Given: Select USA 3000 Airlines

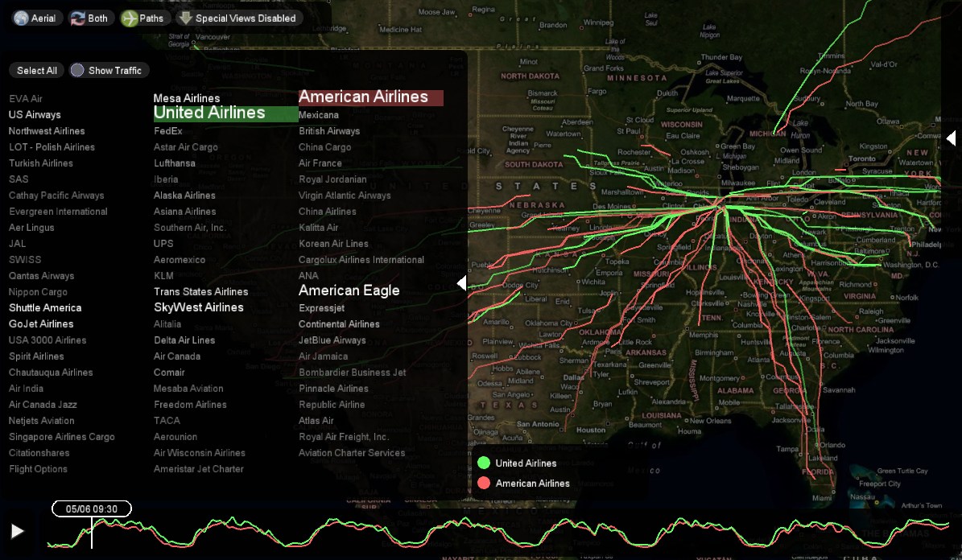Looking at the screenshot, I should [47, 340].
